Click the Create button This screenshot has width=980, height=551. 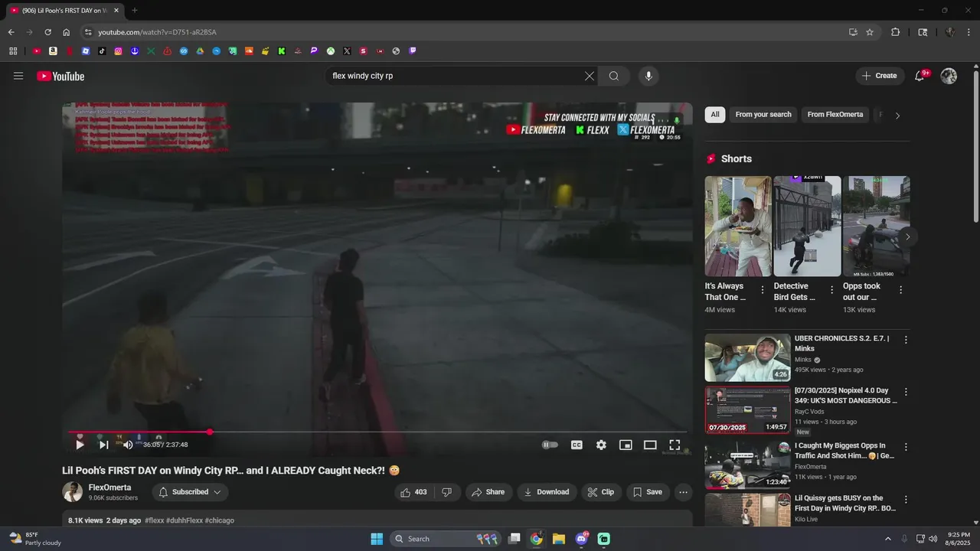point(879,76)
